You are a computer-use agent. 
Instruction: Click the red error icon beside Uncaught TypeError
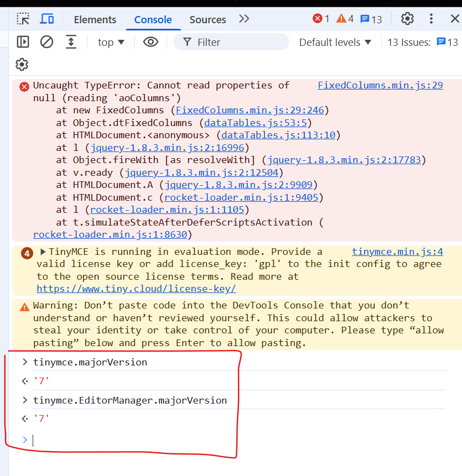[x=24, y=87]
